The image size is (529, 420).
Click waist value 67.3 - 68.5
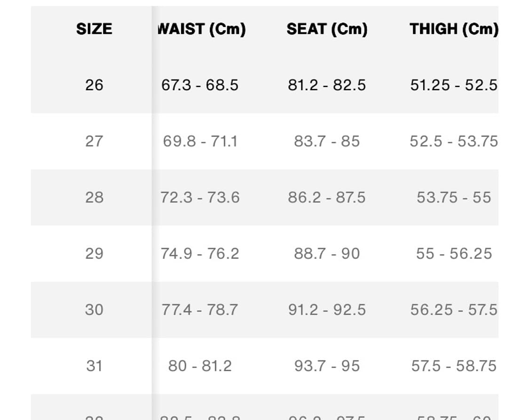[200, 85]
